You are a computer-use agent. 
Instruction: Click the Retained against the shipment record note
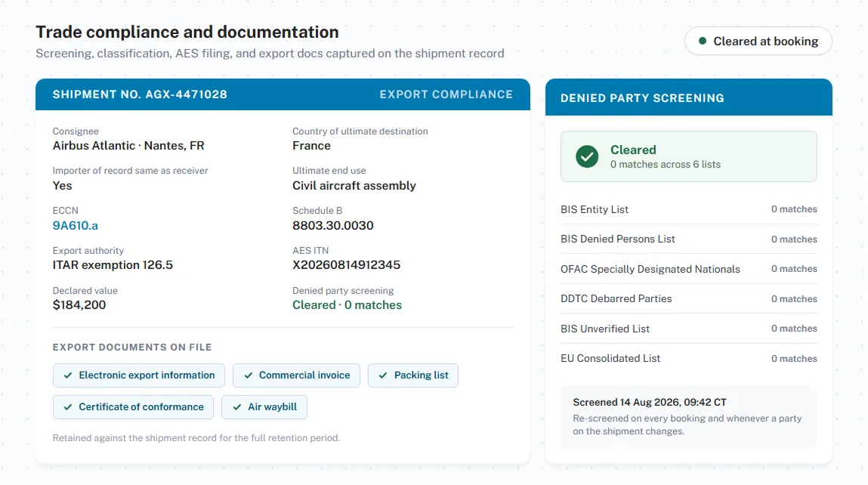pos(196,438)
